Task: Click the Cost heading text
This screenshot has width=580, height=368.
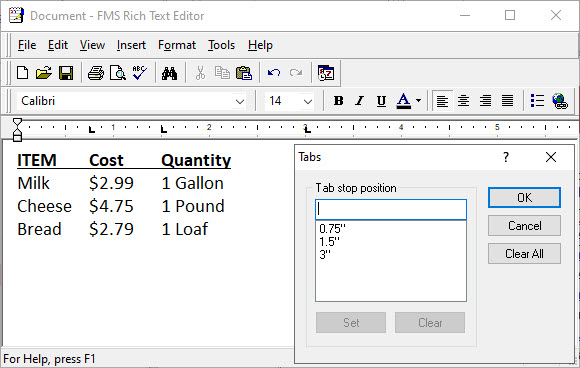Action: [106, 161]
